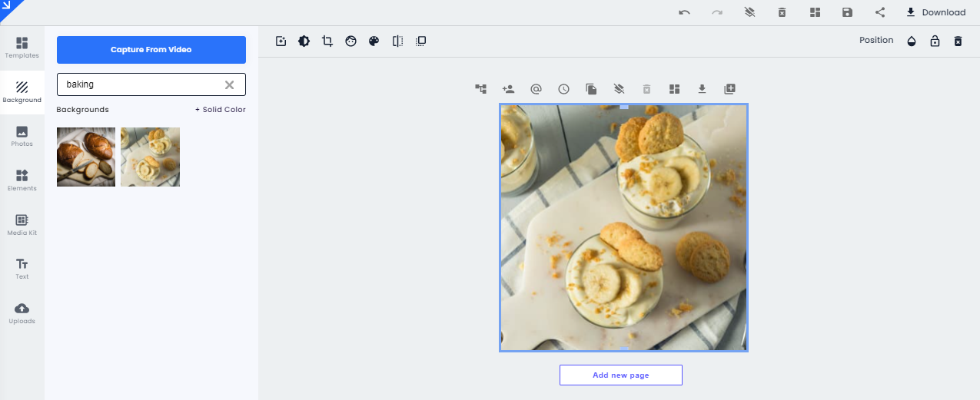Image resolution: width=980 pixels, height=400 pixels.
Task: Click the Download button
Action: tap(935, 12)
